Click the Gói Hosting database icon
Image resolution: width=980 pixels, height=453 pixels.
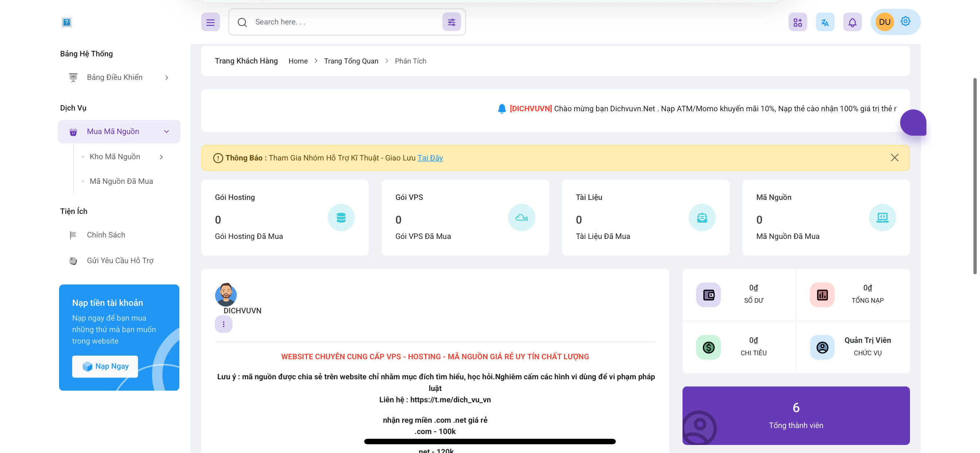pos(341,217)
